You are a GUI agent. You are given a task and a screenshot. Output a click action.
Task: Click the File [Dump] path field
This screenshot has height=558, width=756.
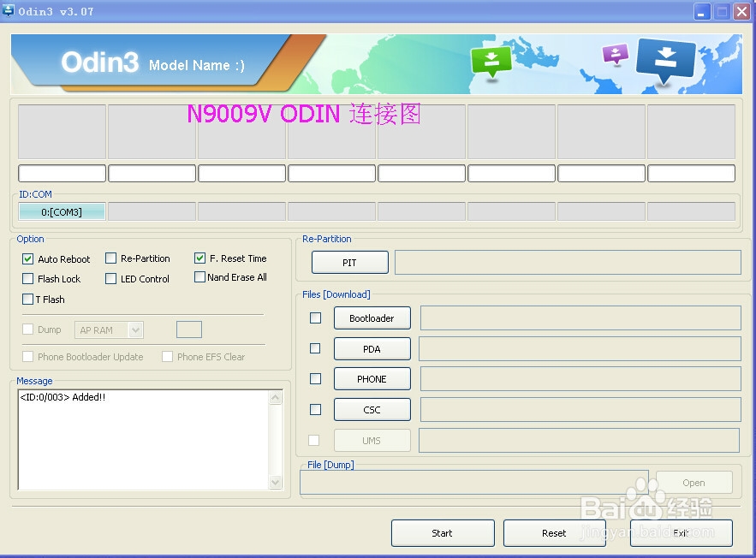coord(474,483)
